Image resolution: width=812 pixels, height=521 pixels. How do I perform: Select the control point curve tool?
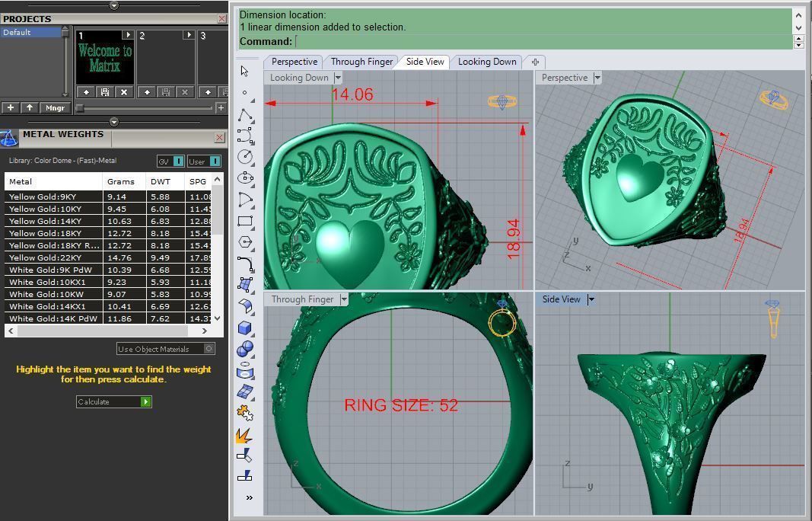click(x=245, y=136)
